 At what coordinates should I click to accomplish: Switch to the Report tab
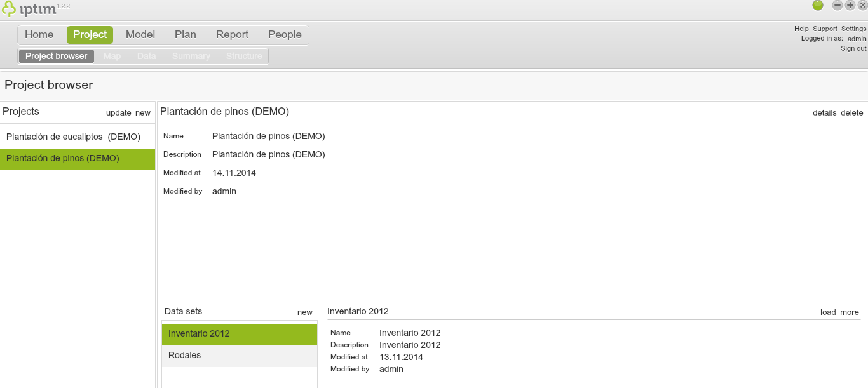(x=232, y=34)
